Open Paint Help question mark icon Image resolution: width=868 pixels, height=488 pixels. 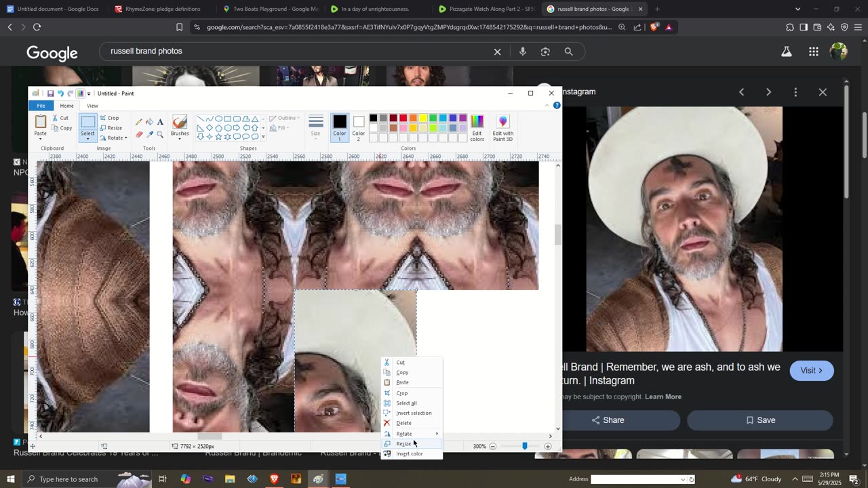[x=557, y=106]
